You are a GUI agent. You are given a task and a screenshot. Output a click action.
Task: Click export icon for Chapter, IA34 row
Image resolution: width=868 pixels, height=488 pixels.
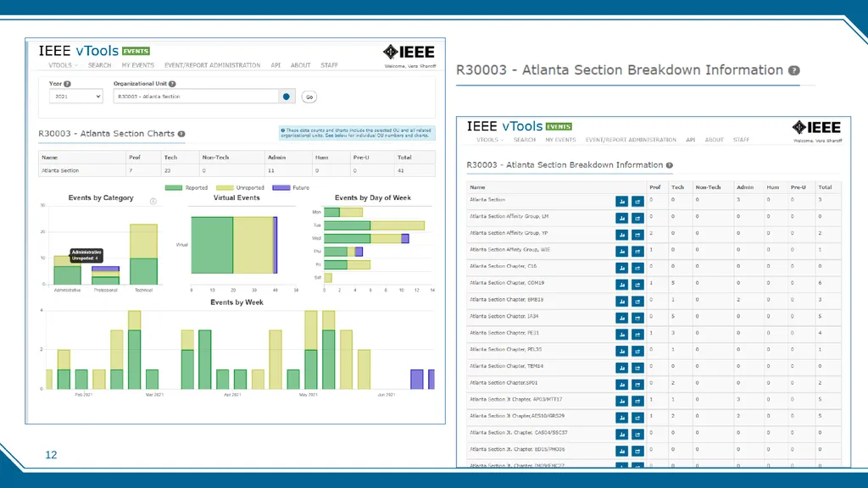[x=637, y=318]
